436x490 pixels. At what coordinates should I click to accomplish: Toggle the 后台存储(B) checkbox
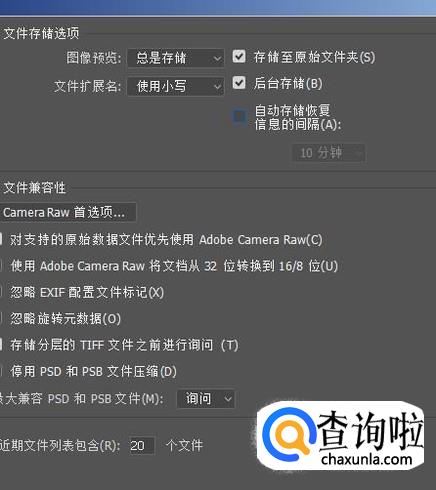pyautogui.click(x=239, y=83)
